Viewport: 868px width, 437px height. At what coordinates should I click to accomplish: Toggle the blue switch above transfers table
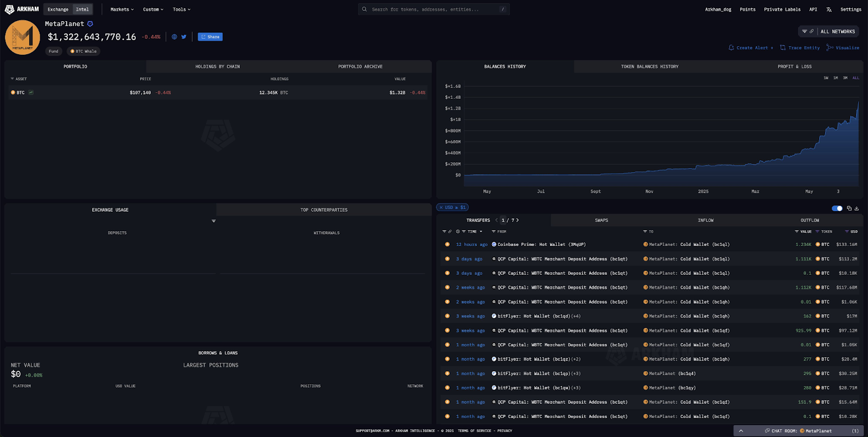click(x=837, y=208)
